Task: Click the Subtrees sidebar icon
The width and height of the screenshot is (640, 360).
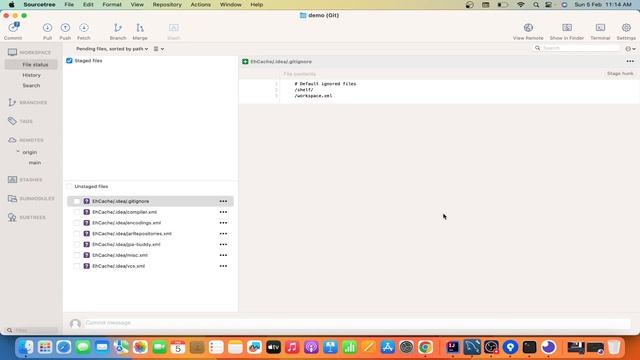Action: click(12, 218)
